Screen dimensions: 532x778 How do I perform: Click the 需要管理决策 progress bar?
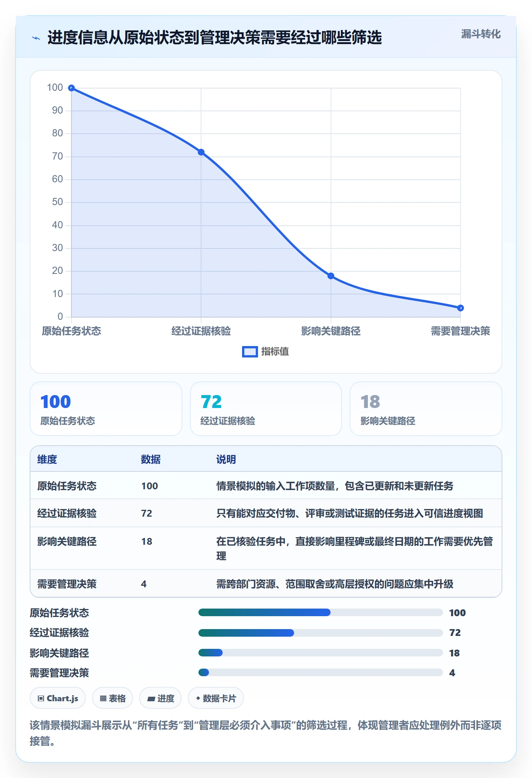[x=321, y=672]
